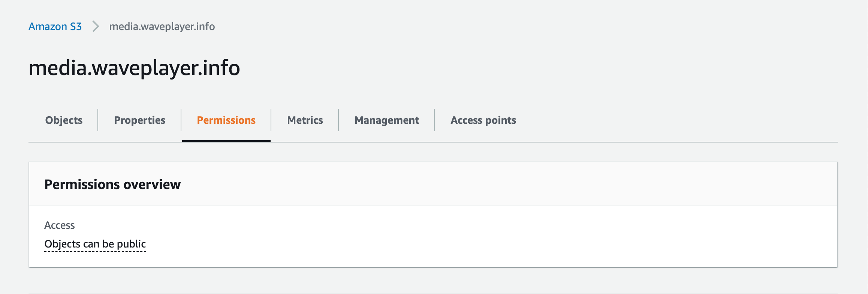Click the divider between Objects and Properties

[x=98, y=120]
